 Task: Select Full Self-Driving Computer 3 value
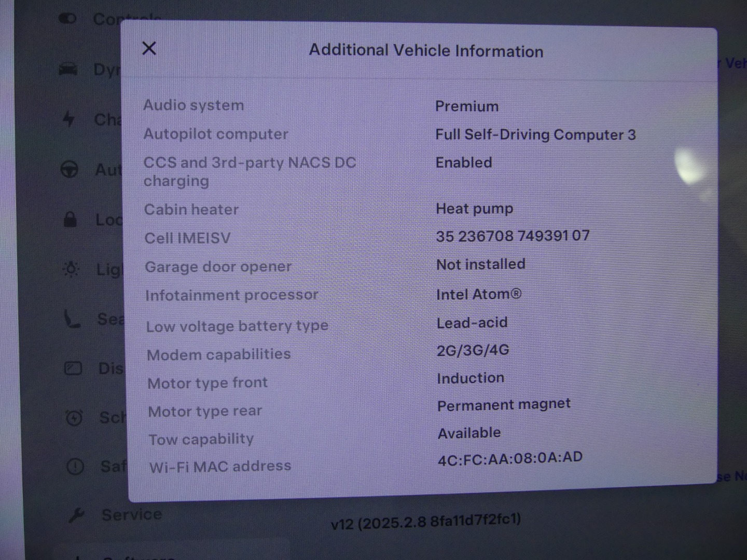(x=535, y=135)
